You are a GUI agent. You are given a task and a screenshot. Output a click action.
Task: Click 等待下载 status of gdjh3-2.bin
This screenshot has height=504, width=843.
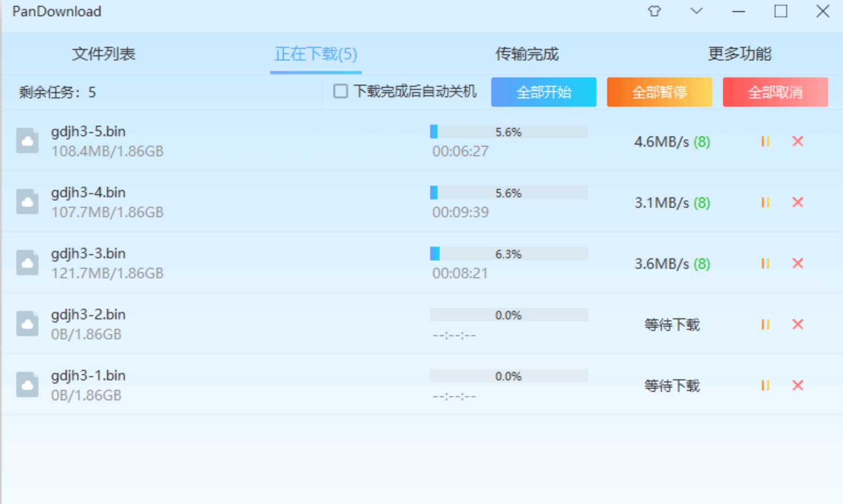pyautogui.click(x=672, y=325)
